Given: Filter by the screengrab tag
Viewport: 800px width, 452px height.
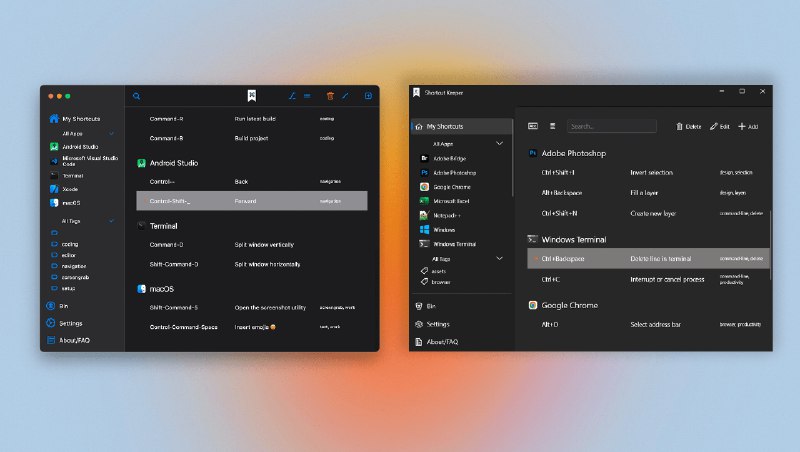Looking at the screenshot, I should (x=70, y=278).
